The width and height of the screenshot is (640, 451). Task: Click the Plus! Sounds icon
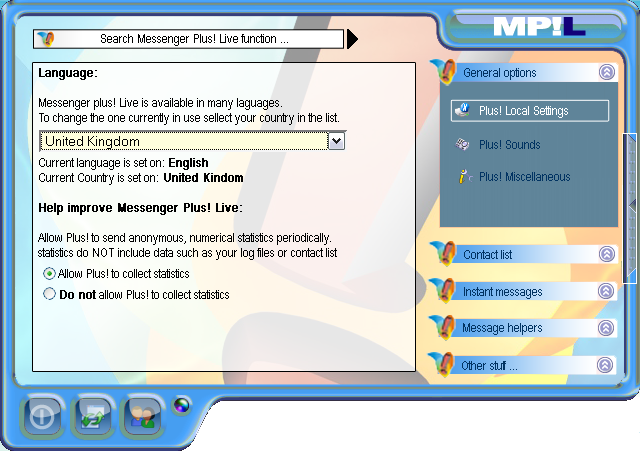tap(463, 145)
